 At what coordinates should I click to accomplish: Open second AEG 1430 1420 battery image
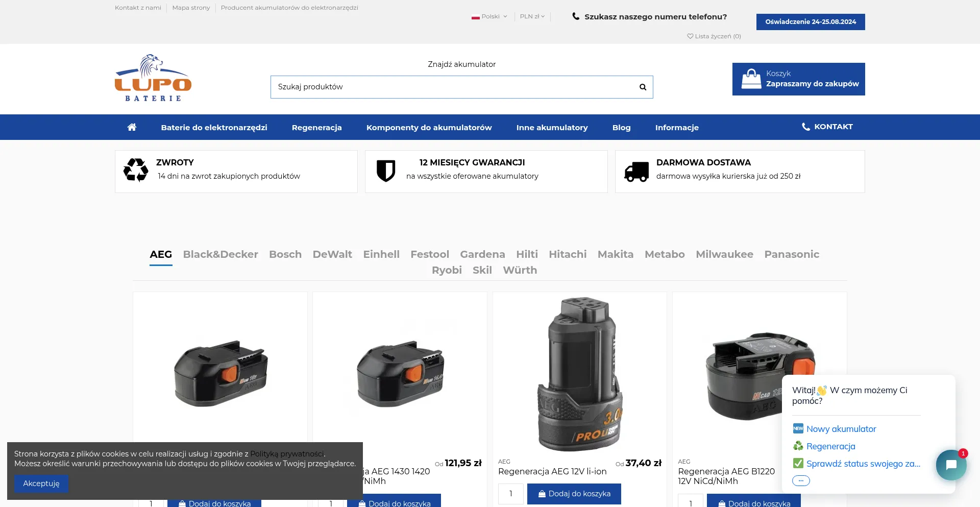400,373
